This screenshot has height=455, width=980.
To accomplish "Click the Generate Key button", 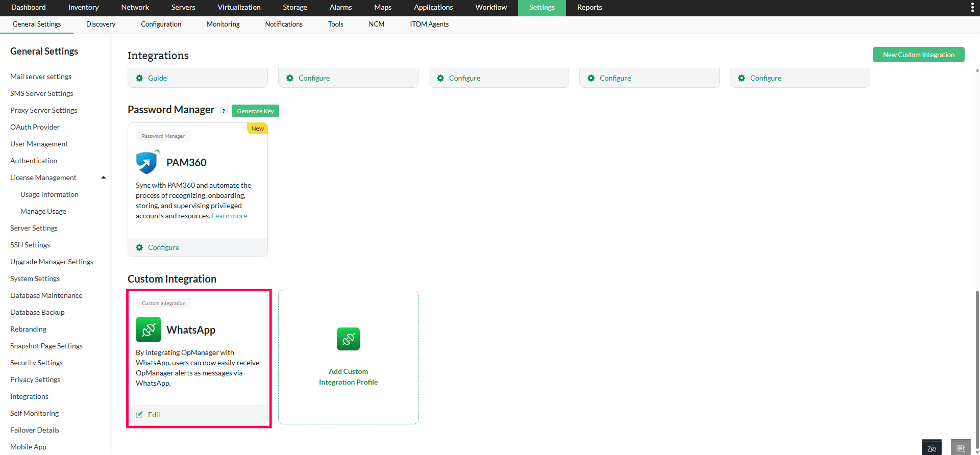I will tap(255, 111).
